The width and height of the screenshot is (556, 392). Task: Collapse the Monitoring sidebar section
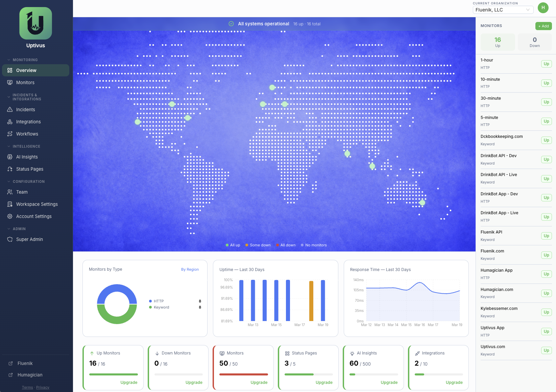click(x=9, y=60)
